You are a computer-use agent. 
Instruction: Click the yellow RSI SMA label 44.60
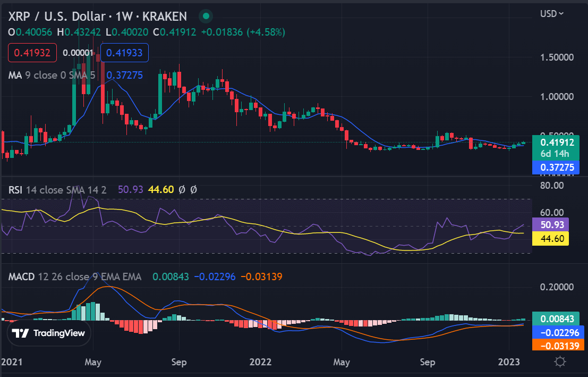(x=550, y=239)
